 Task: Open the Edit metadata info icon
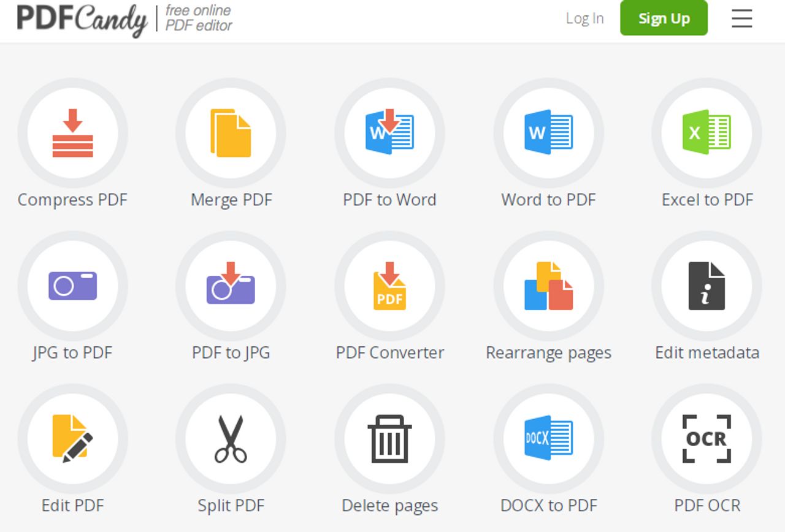point(706,286)
